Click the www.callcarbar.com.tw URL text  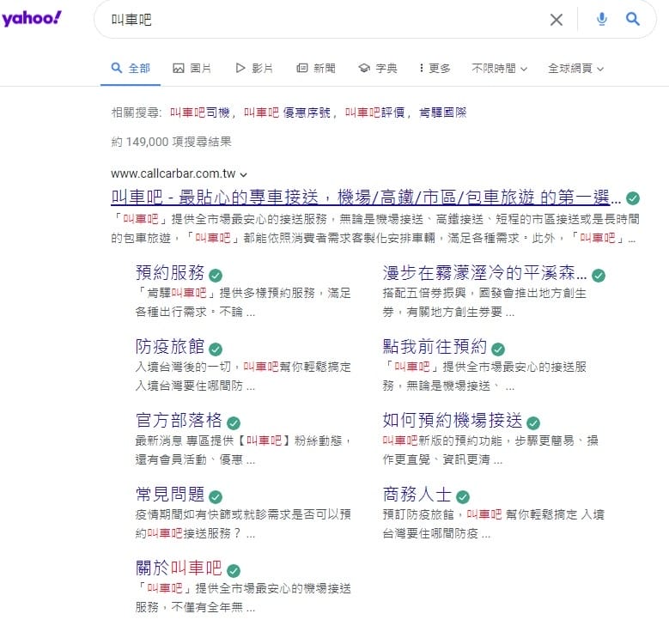[173, 173]
